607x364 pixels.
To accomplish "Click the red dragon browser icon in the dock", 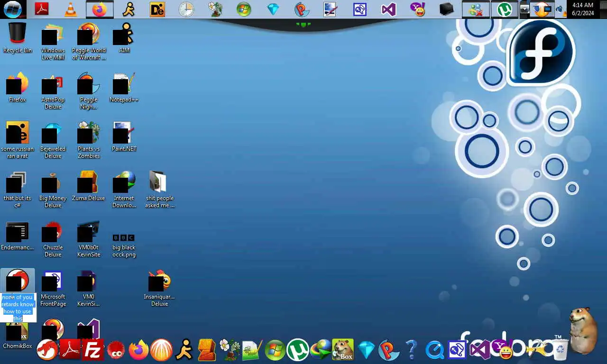I will point(47,351).
